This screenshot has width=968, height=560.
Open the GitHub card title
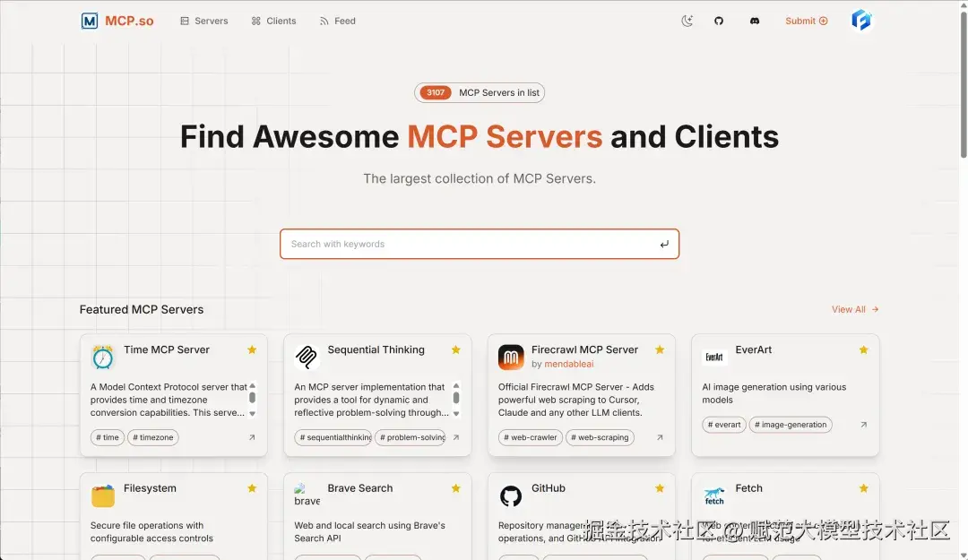tap(549, 487)
